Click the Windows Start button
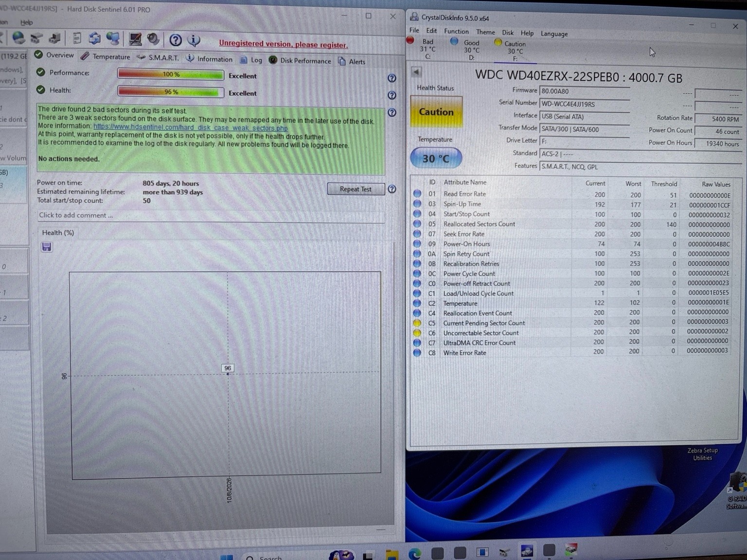 pyautogui.click(x=227, y=557)
